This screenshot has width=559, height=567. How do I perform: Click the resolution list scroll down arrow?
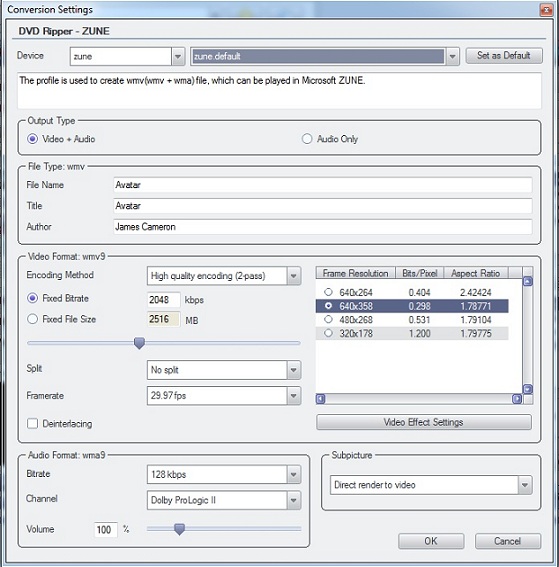pos(528,389)
